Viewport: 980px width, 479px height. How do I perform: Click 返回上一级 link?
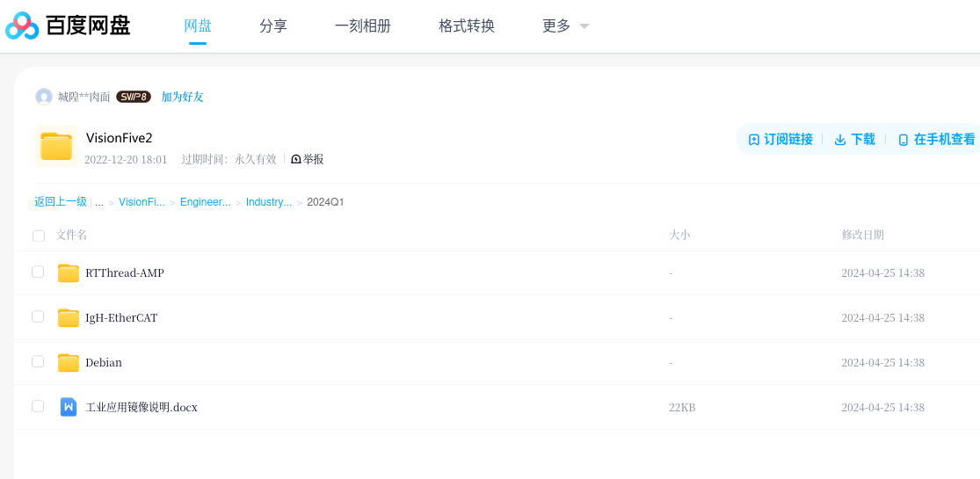point(61,201)
